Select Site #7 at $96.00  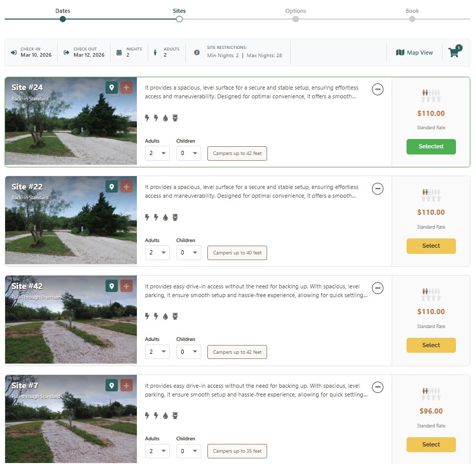coord(431,444)
